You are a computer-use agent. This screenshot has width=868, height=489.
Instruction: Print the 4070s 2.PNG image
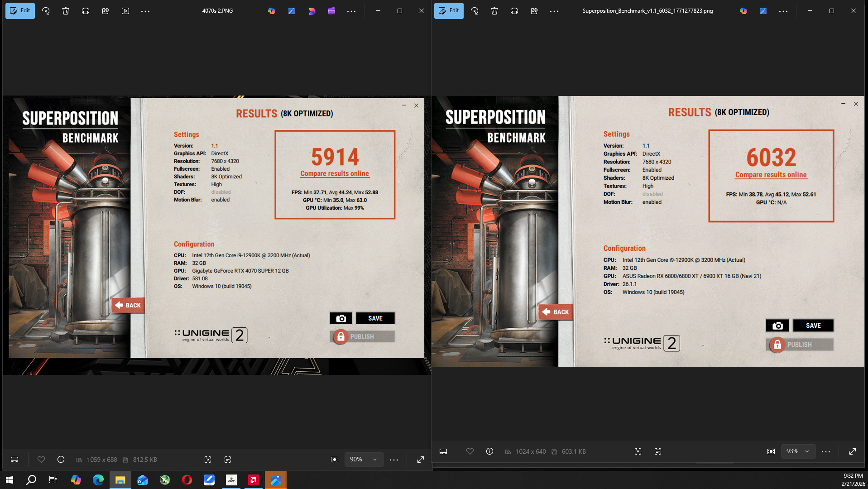coord(86,11)
